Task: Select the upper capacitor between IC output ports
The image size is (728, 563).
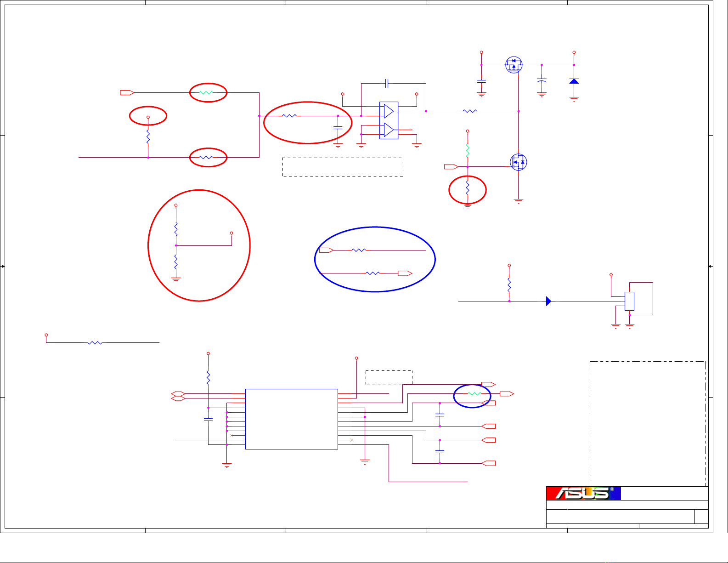Action: [x=440, y=415]
